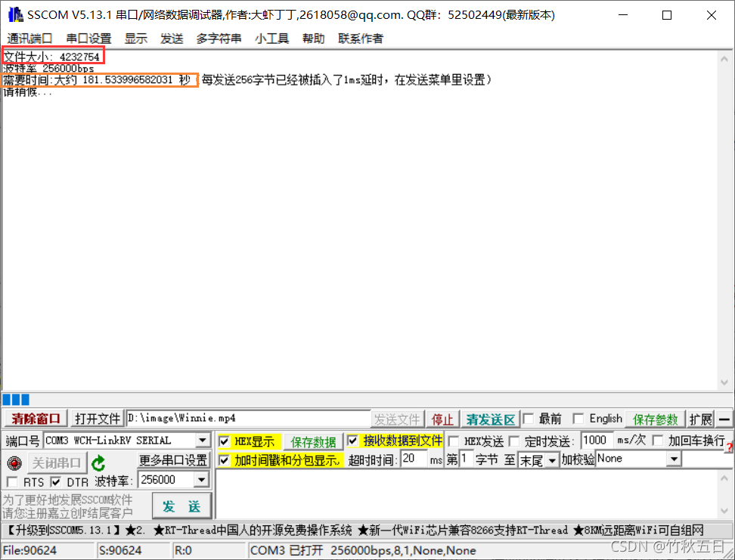Click the red serial port status indicator icon
The width and height of the screenshot is (735, 560).
point(15,463)
